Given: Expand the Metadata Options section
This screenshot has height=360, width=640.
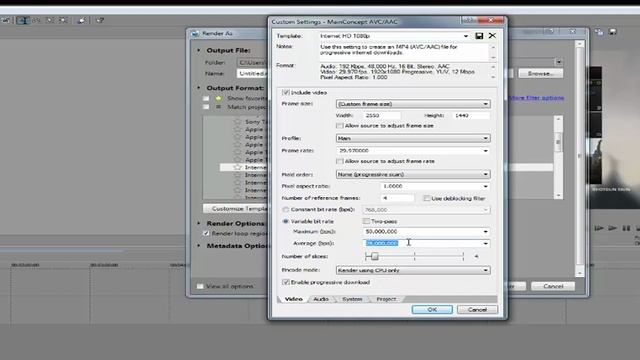Looking at the screenshot, I should pyautogui.click(x=199, y=246).
